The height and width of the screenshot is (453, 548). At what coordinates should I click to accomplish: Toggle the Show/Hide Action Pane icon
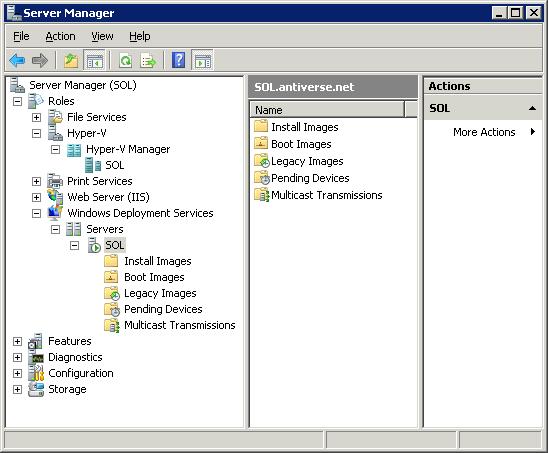pos(203,60)
